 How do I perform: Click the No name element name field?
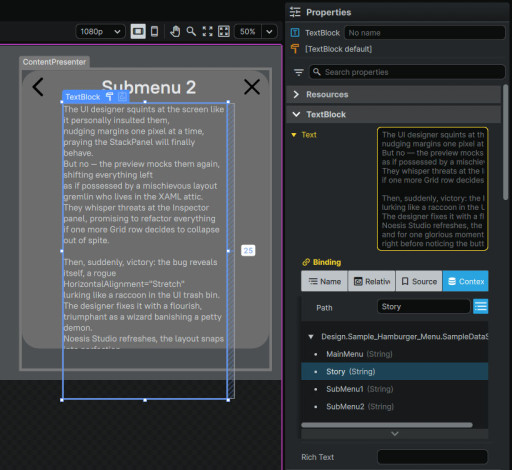(x=425, y=33)
